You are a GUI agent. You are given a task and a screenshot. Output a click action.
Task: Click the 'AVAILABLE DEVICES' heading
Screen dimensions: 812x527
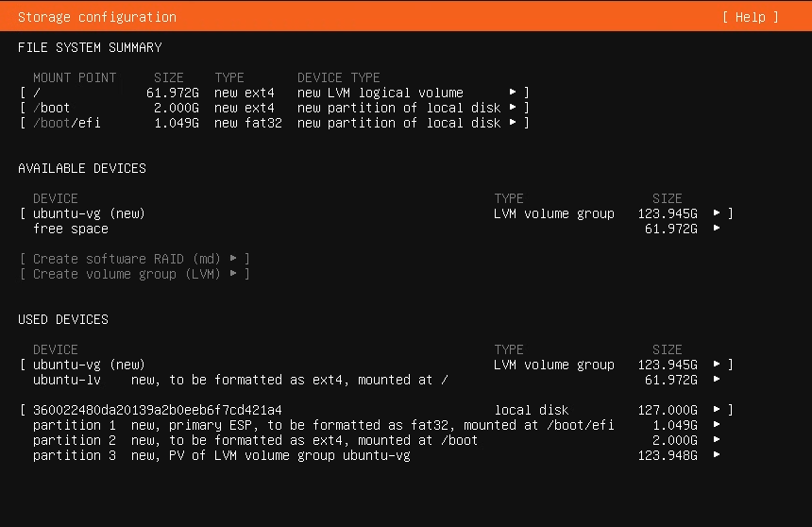click(x=82, y=168)
